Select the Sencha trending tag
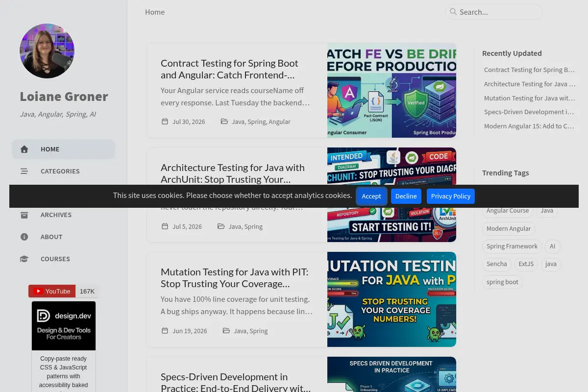The width and height of the screenshot is (588, 392). coord(497,264)
